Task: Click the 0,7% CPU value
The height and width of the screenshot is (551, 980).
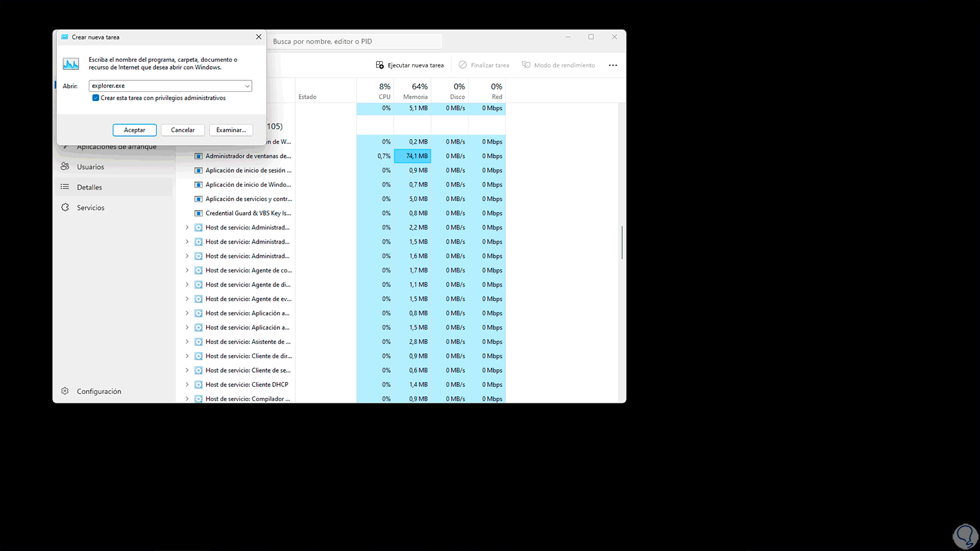Action: [x=384, y=156]
